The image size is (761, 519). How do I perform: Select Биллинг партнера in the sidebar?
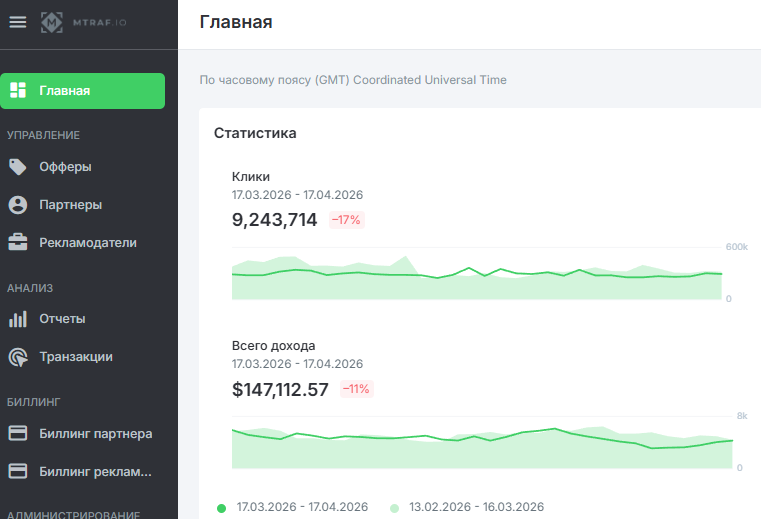(x=95, y=434)
